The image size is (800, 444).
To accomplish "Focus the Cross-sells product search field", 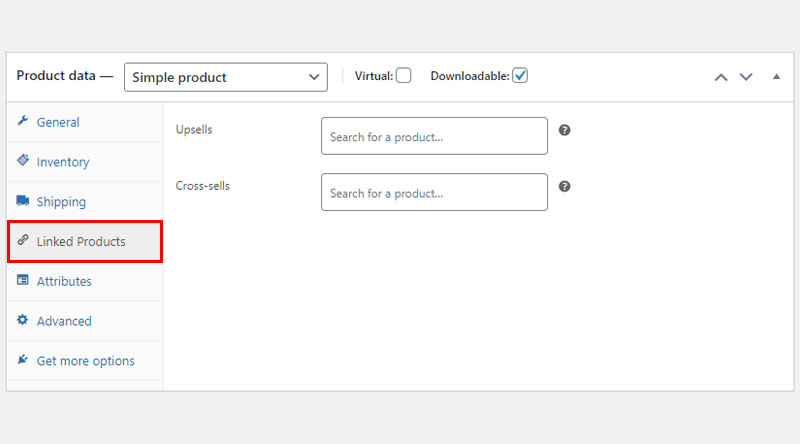I will pyautogui.click(x=434, y=192).
